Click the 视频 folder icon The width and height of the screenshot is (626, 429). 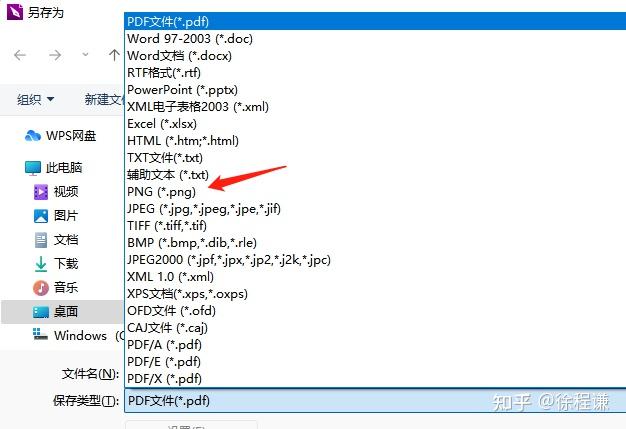(41, 192)
